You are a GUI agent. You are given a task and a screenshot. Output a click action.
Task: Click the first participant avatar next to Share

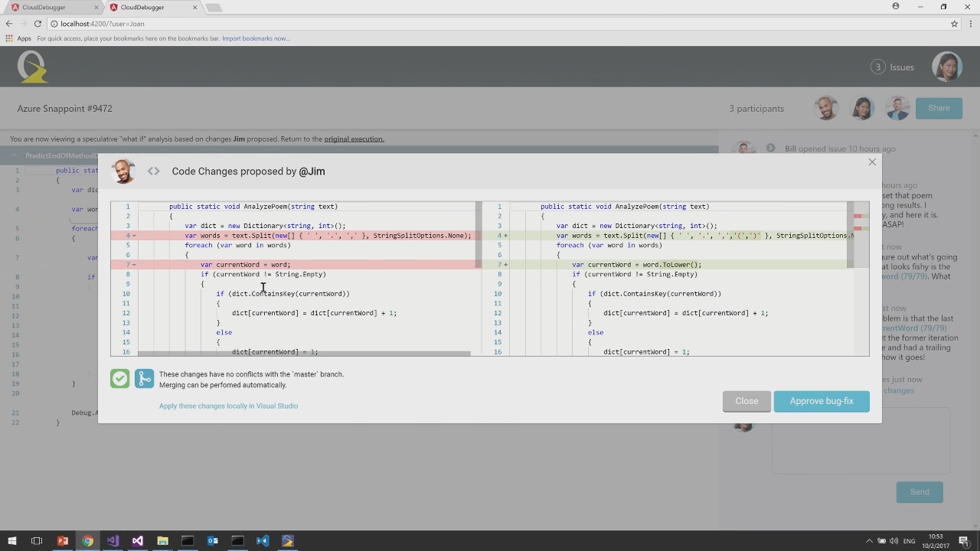pyautogui.click(x=826, y=108)
